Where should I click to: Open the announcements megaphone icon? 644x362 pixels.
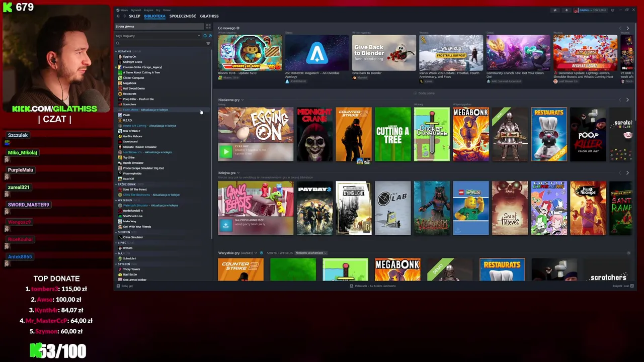click(x=555, y=10)
